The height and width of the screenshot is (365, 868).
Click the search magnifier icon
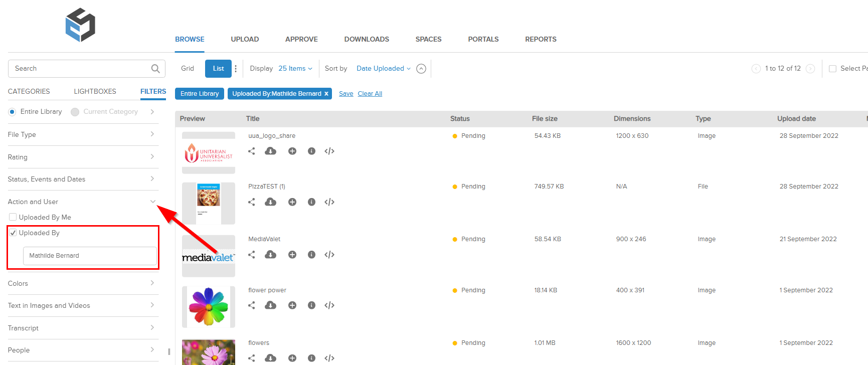(155, 69)
